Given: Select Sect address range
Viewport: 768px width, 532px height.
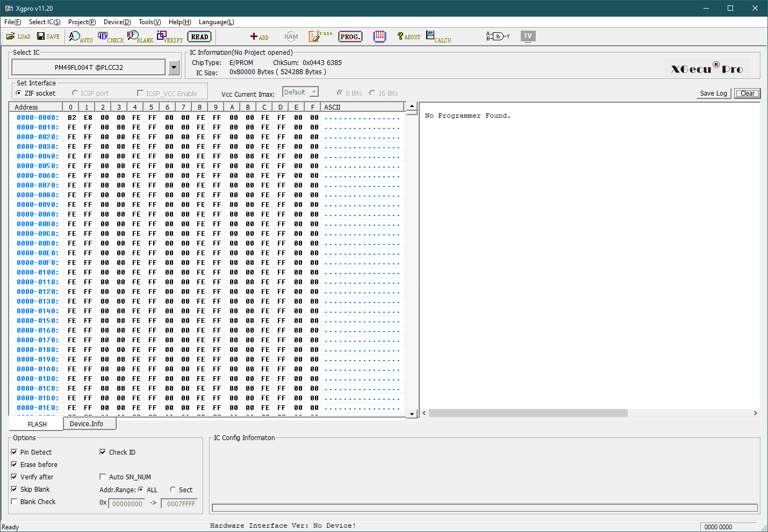Looking at the screenshot, I should [x=173, y=490].
